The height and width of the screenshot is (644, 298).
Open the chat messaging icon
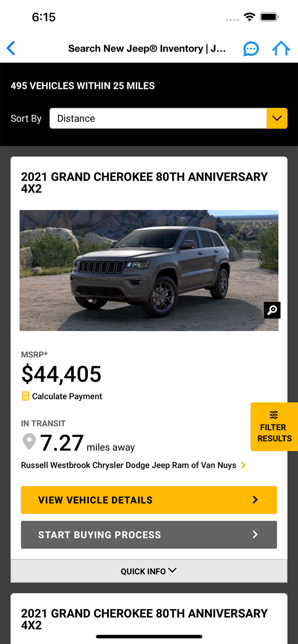point(251,49)
